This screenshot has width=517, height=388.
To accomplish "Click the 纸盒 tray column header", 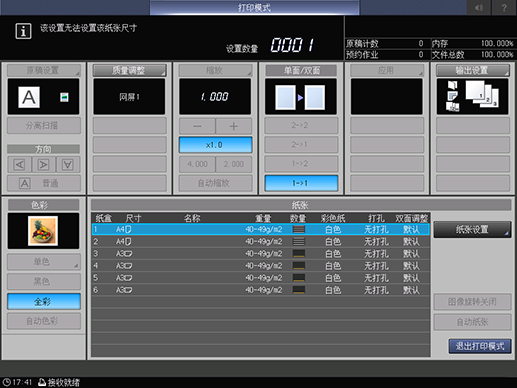I will pos(103,218).
